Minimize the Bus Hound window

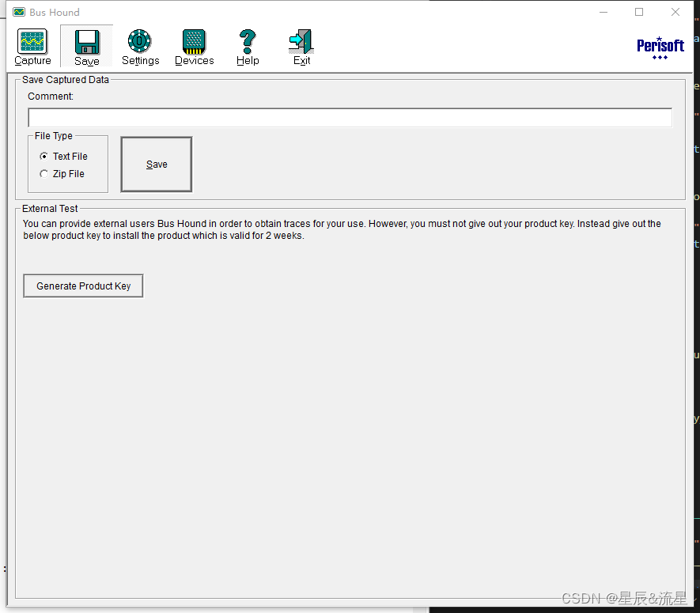click(x=604, y=12)
